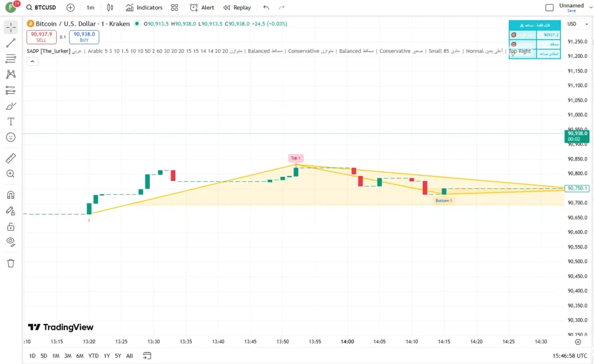Select the ruler measure tool
594x364 pixels.
pos(10,158)
